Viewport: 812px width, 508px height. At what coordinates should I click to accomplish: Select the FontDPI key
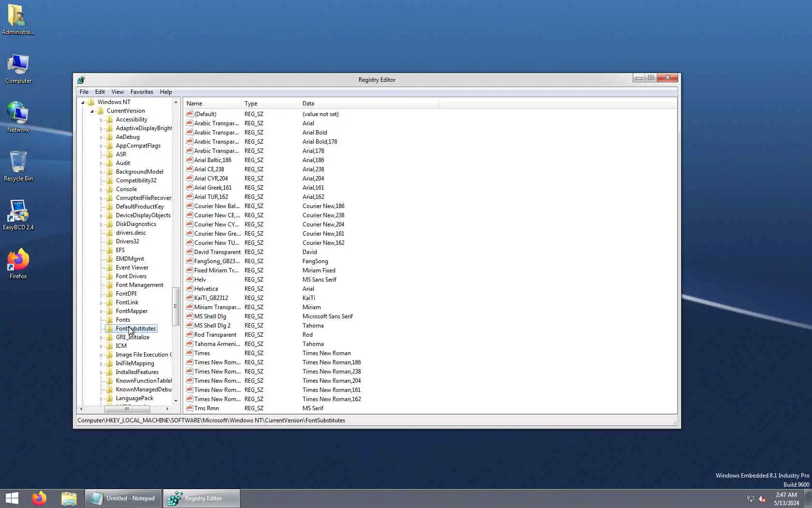[126, 294]
